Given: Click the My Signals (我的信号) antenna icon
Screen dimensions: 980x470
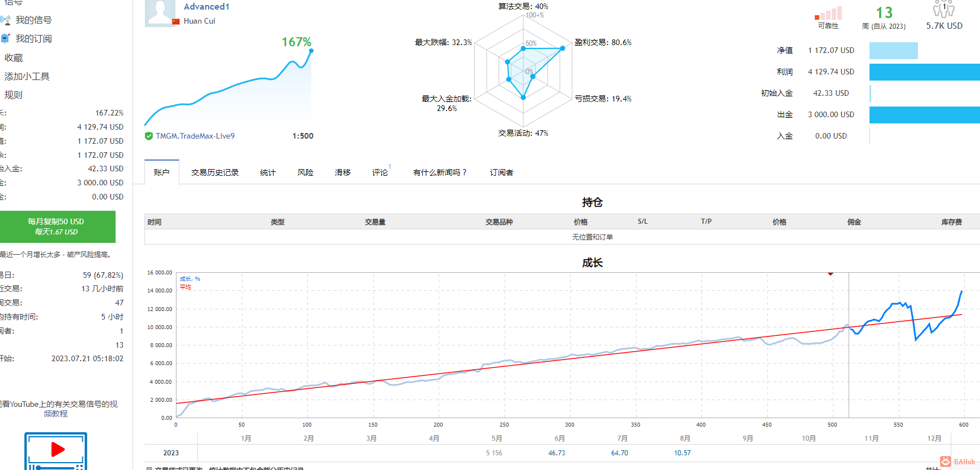Looking at the screenshot, I should tap(6, 20).
